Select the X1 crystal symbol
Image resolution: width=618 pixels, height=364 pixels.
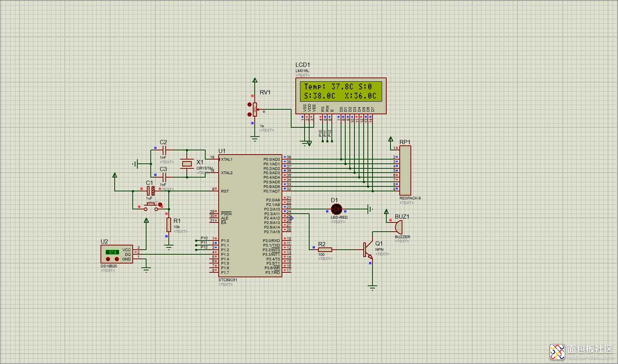(187, 164)
